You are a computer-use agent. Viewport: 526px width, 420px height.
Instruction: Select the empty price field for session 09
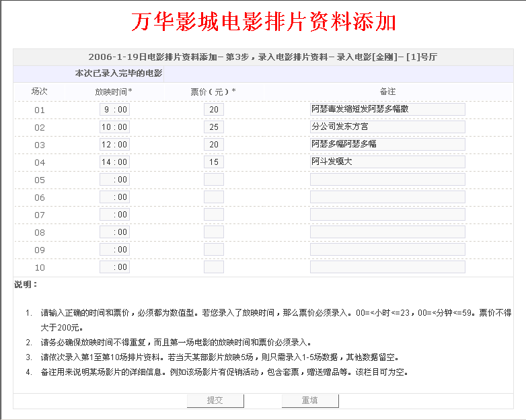pyautogui.click(x=214, y=250)
